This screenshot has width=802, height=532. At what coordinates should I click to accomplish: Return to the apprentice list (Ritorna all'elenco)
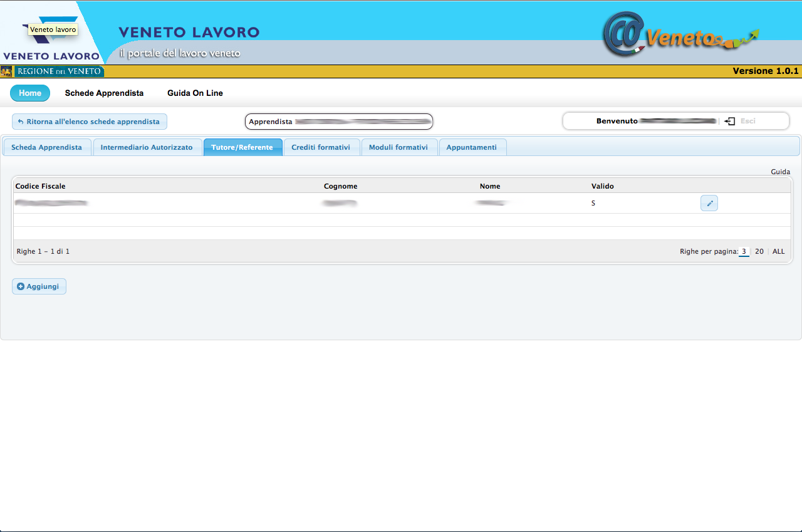tap(90, 122)
